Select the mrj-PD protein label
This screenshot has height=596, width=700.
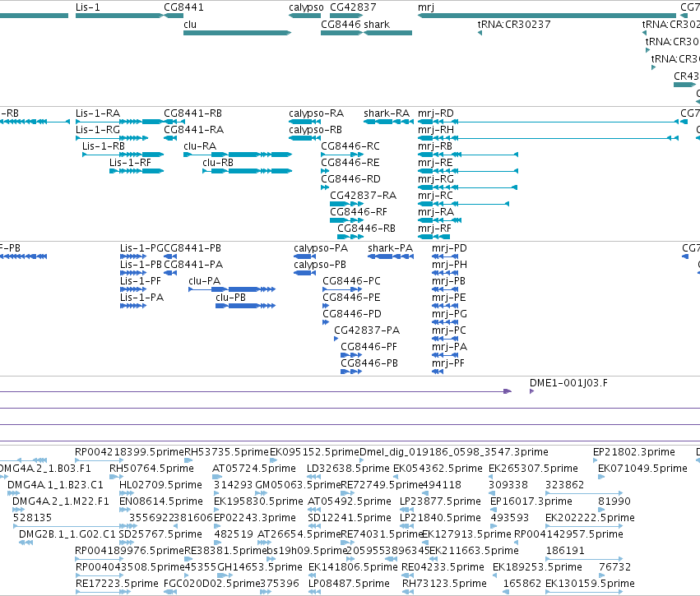(450, 248)
